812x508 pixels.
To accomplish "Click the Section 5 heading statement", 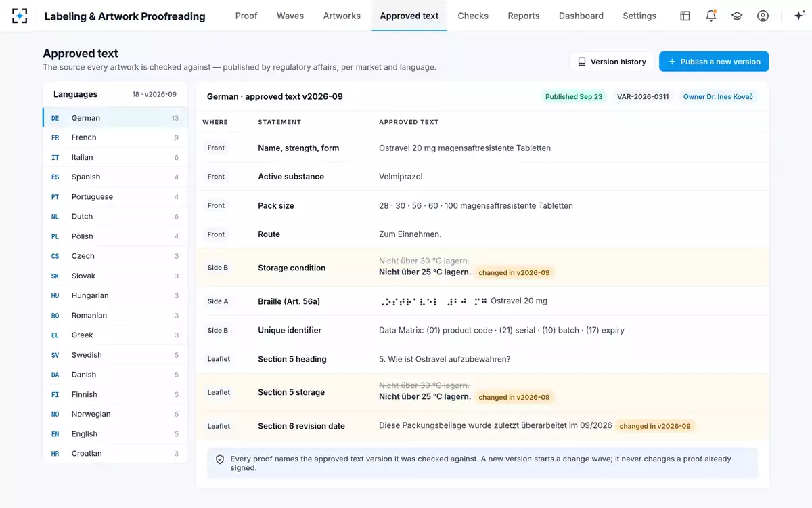I will click(x=292, y=359).
